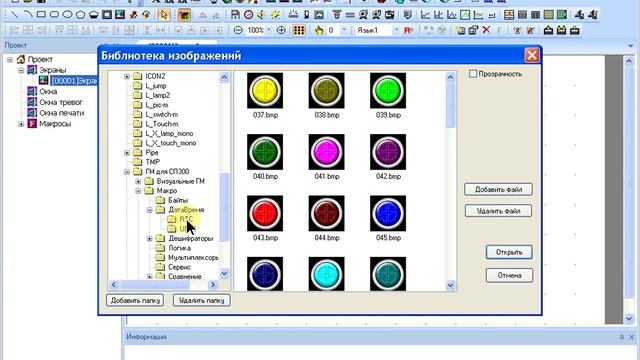
Task: Select the magenta 041.bmp lamp image
Action: pyautogui.click(x=327, y=152)
